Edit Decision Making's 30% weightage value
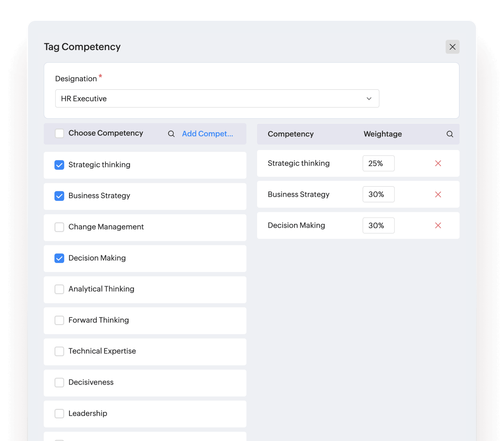The height and width of the screenshot is (441, 504). (378, 226)
